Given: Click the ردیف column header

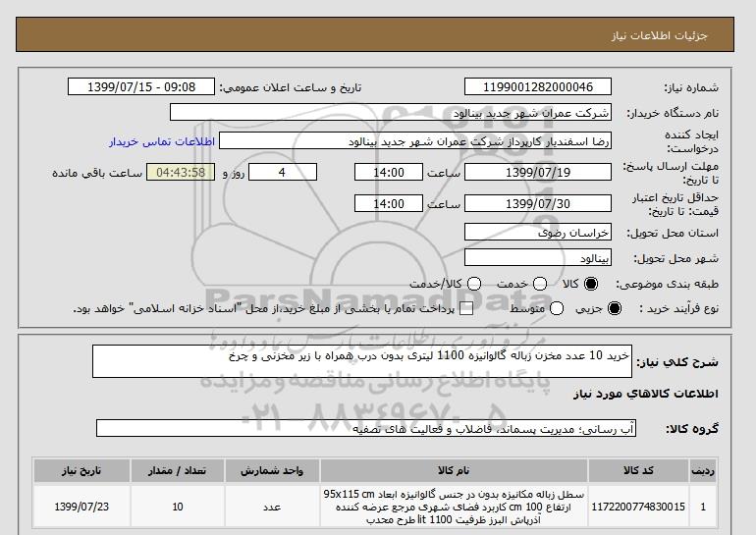Looking at the screenshot, I should pos(702,470).
